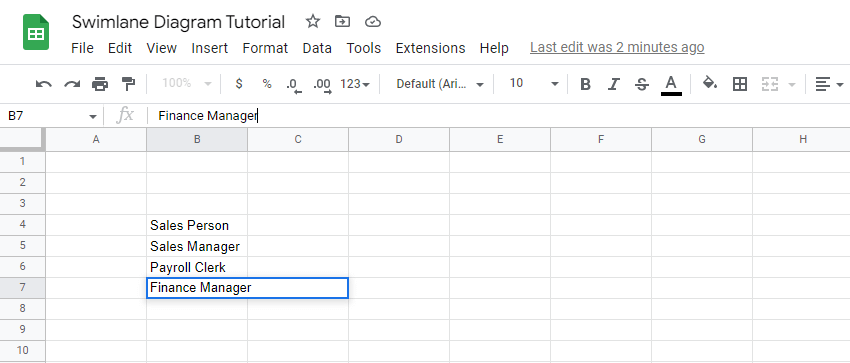Format as currency with dollar icon
This screenshot has width=850, height=363.
click(239, 84)
